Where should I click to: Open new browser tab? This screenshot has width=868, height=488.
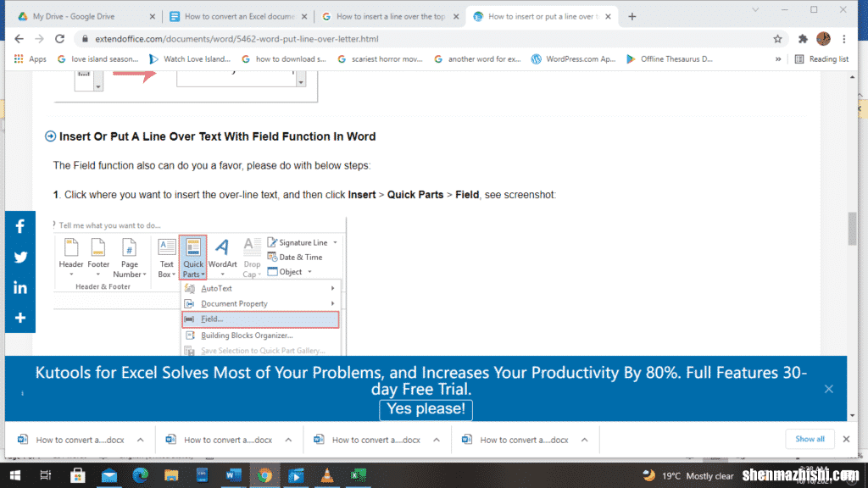(632, 17)
